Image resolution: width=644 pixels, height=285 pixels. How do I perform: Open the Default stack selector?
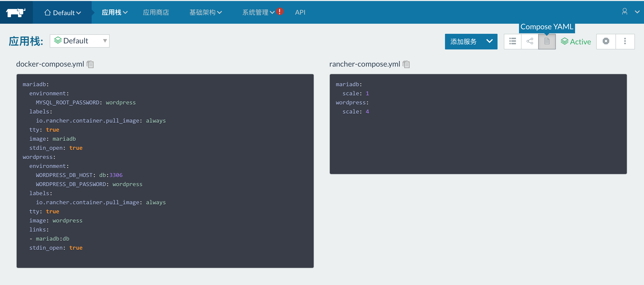80,41
